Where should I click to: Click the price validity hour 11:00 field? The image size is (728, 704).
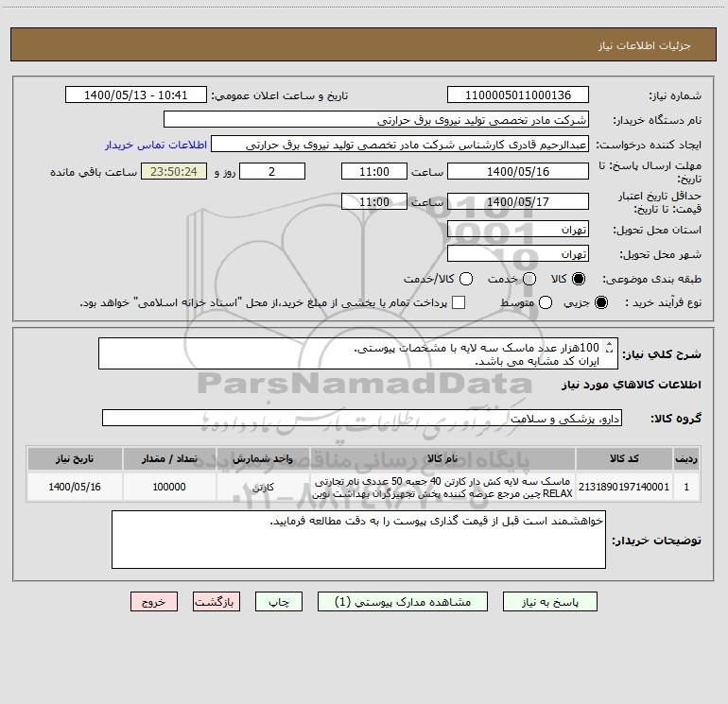[374, 201]
